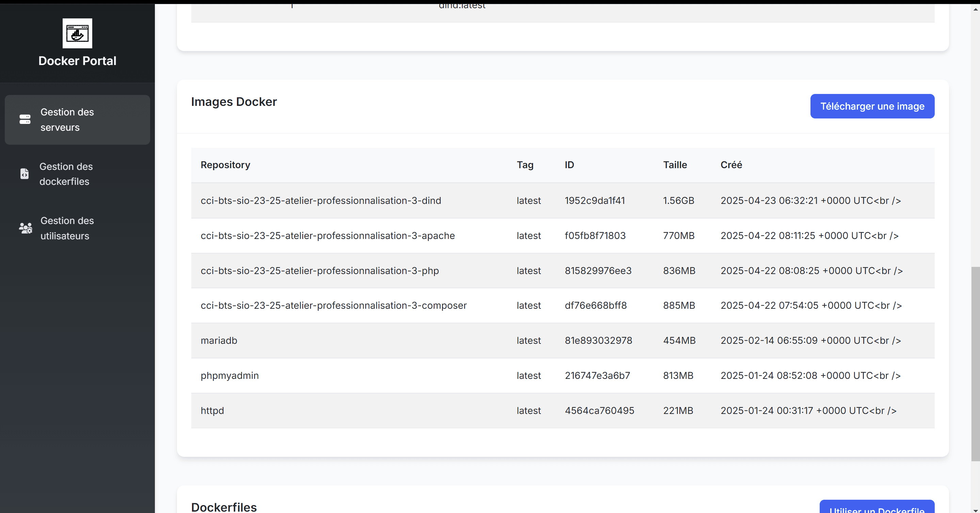Click the Utiliser un Dockerfile button

877,508
